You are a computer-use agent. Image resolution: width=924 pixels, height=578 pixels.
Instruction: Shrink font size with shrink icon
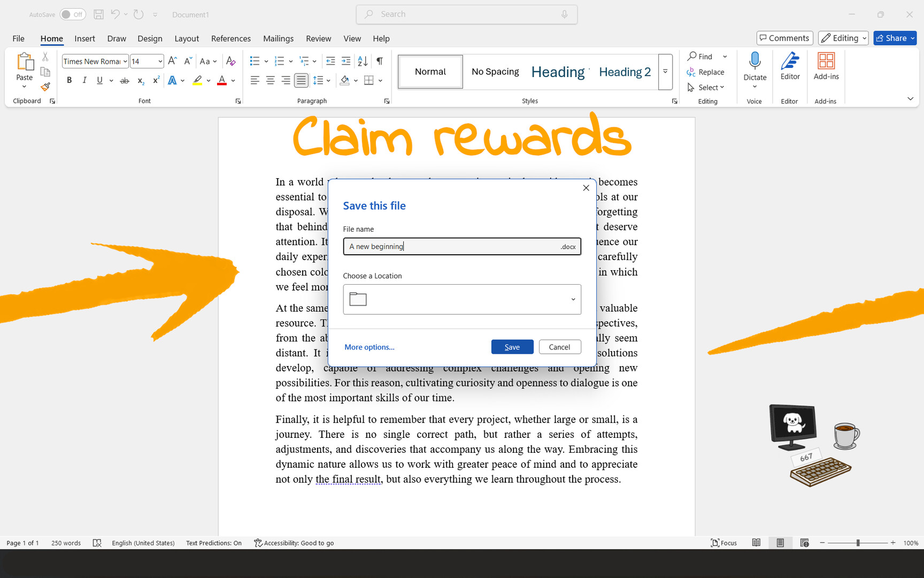[x=188, y=61]
